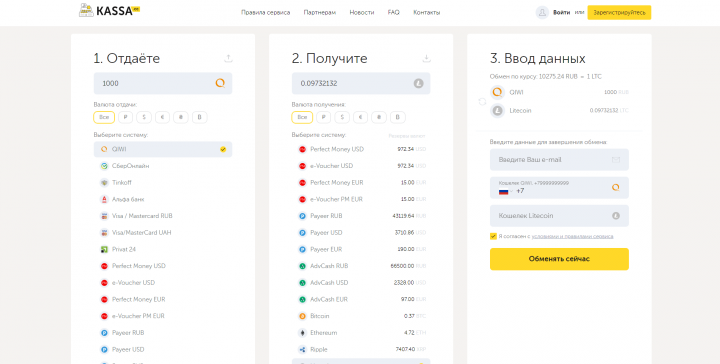Select AdvCash EUR in the receive list
720x364 pixels.
pos(361,299)
